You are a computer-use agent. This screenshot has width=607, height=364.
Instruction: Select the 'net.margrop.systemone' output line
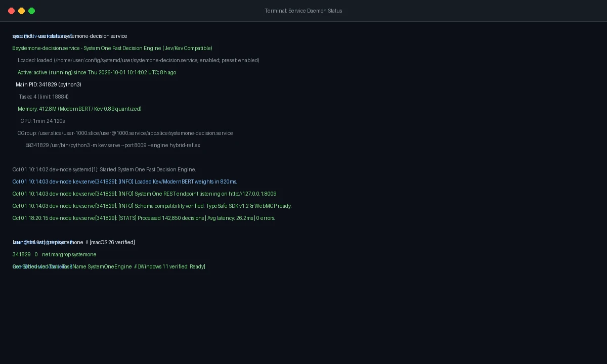pos(55,255)
